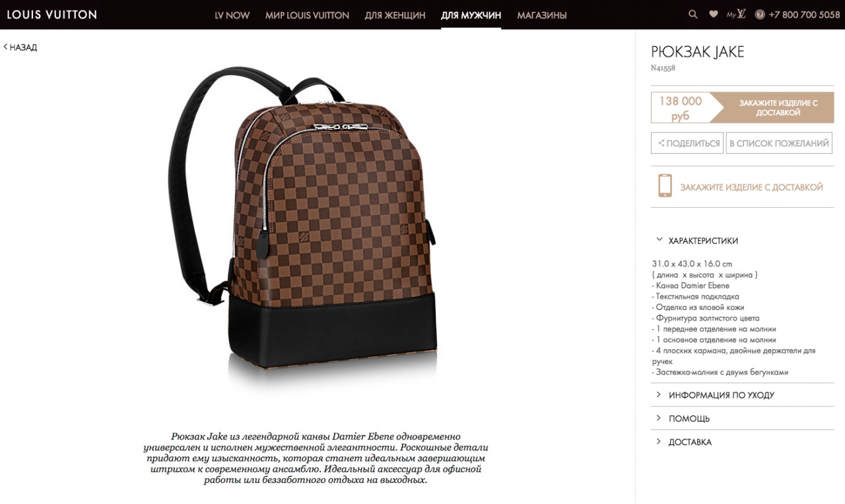This screenshot has width=845, height=504.
Task: Open the Для женщин menu
Action: tap(395, 15)
